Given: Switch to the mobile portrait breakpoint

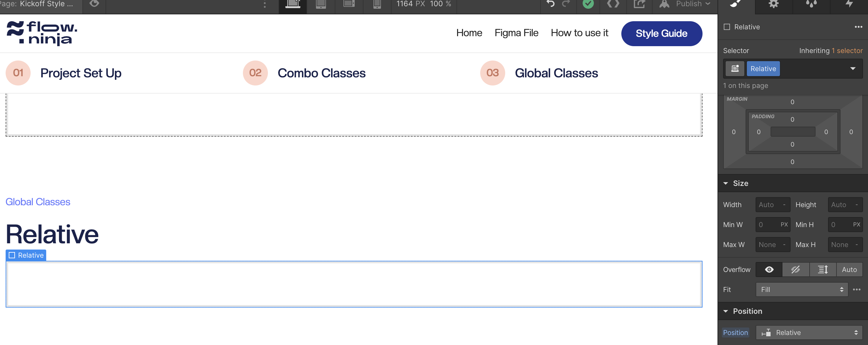Looking at the screenshot, I should tap(377, 4).
